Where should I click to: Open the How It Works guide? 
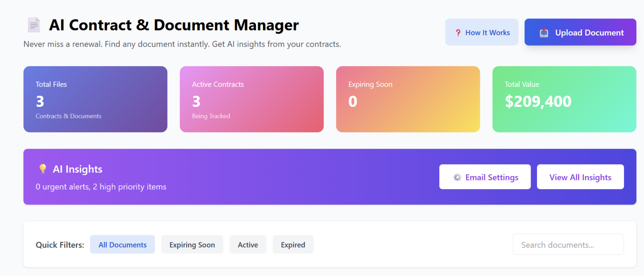tap(481, 33)
